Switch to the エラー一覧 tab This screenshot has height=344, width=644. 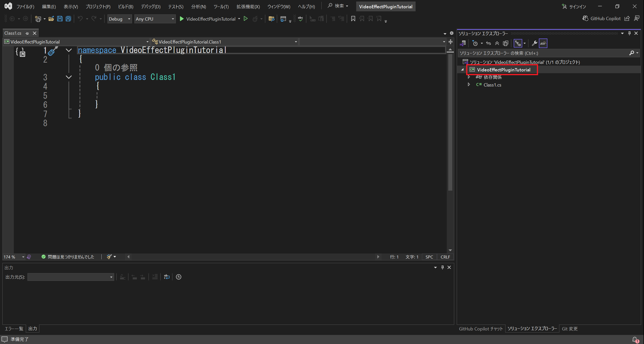(14, 329)
